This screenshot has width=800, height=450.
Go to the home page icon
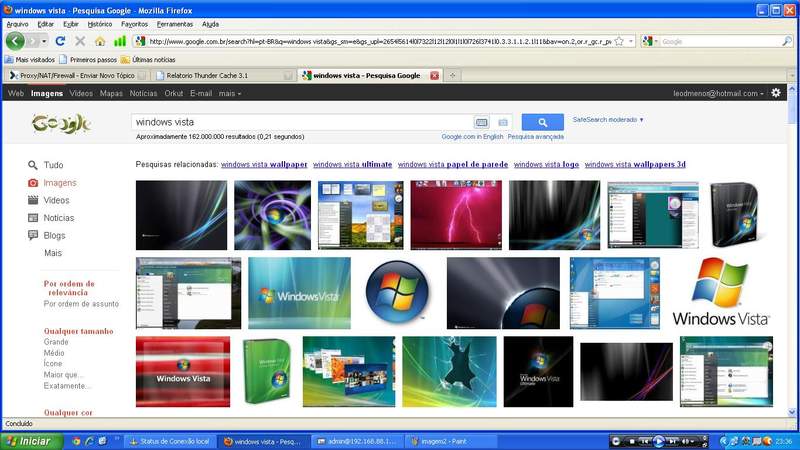click(100, 41)
